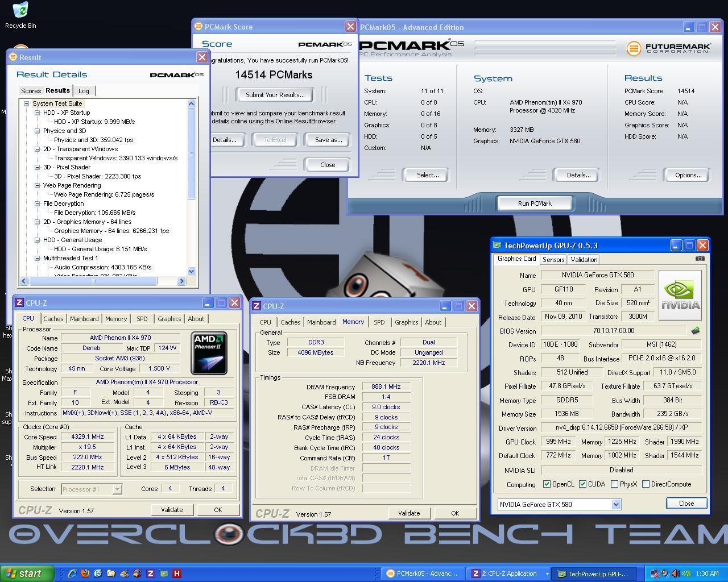Click Close button in PCMark Score dialog
This screenshot has width=728, height=582.
pyautogui.click(x=328, y=165)
